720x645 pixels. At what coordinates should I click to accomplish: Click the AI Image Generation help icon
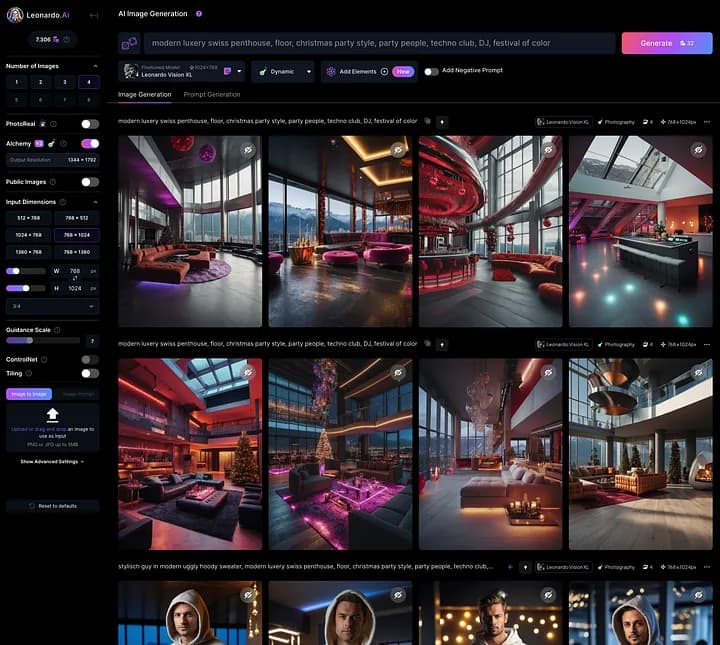tap(199, 14)
